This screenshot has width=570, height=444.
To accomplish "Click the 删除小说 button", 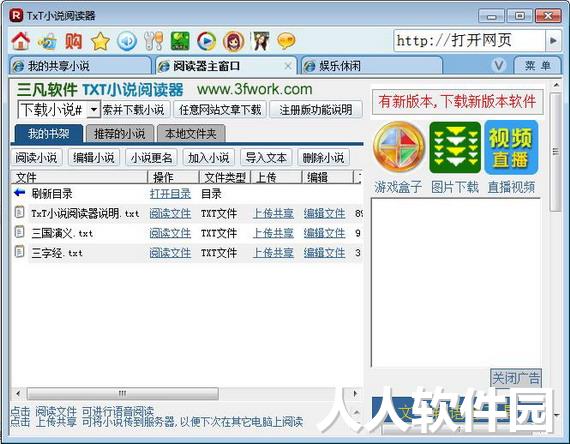I will [x=323, y=158].
